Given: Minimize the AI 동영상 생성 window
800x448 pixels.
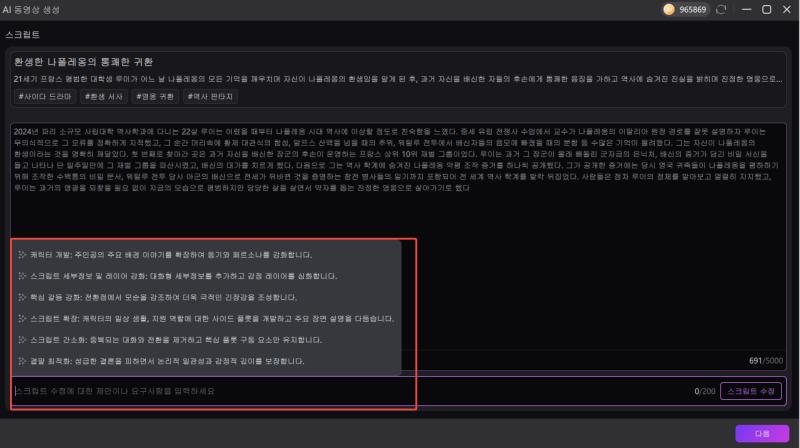Looking at the screenshot, I should 746,9.
